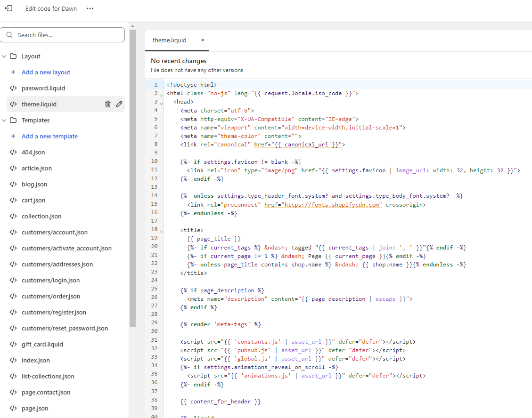Click line number 1 in the gutter
532x418 pixels.
[156, 85]
